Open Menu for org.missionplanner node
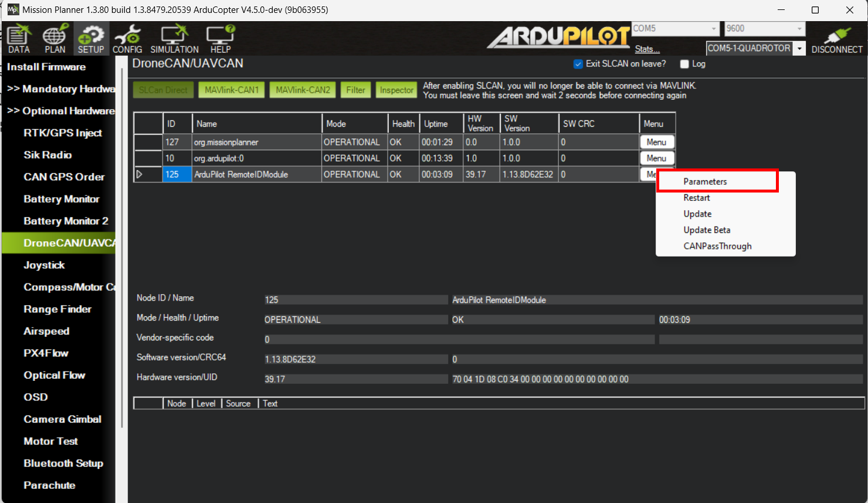 (x=656, y=142)
